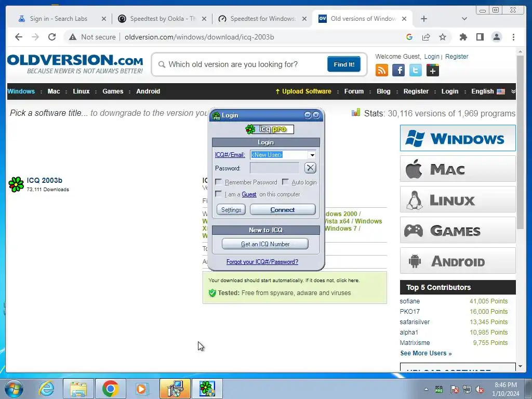
Task: Enable the Auto login checkbox
Action: pyautogui.click(x=286, y=182)
